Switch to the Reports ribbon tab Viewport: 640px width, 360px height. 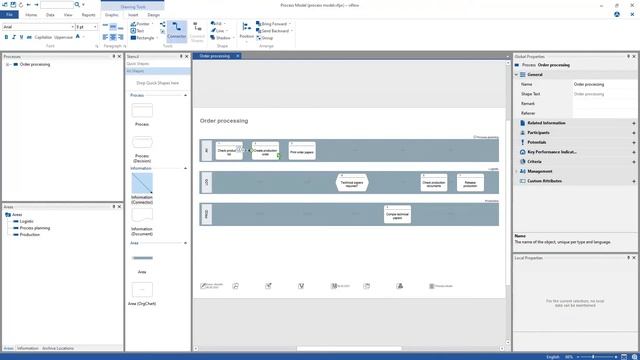point(88,15)
